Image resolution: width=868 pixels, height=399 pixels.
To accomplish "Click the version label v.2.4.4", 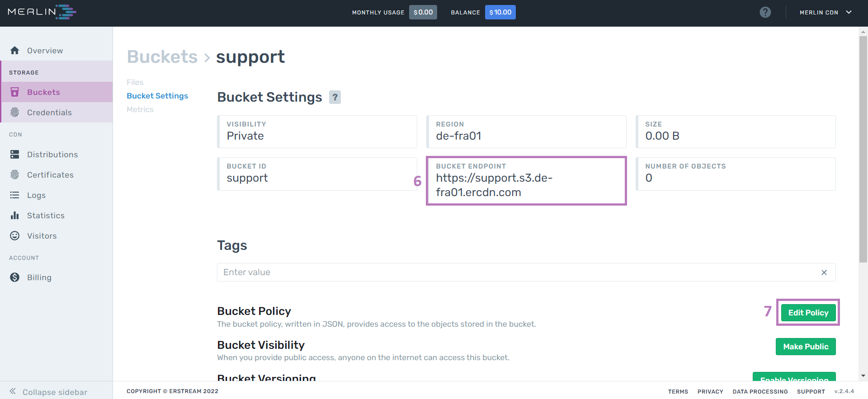I will click(844, 391).
